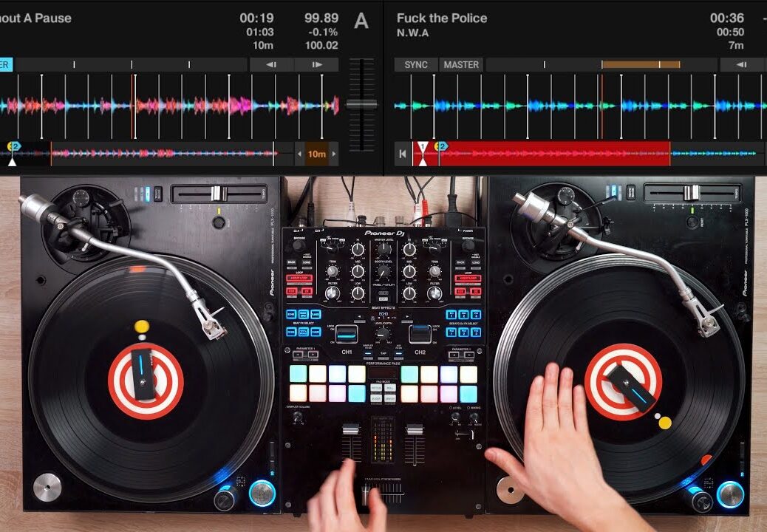Toggle SYNC on the Fuck the Police deck
This screenshot has height=532, width=767.
(416, 64)
